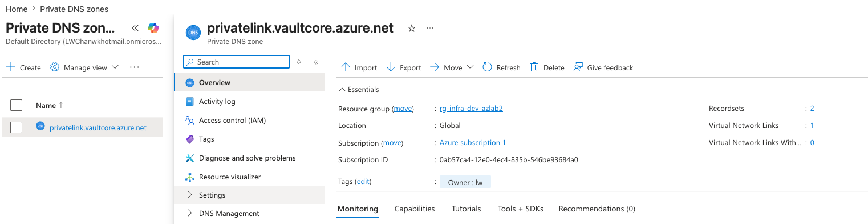Check the box for privatelink.vaultcore.azure.net row
This screenshot has width=868, height=224.
17,127
